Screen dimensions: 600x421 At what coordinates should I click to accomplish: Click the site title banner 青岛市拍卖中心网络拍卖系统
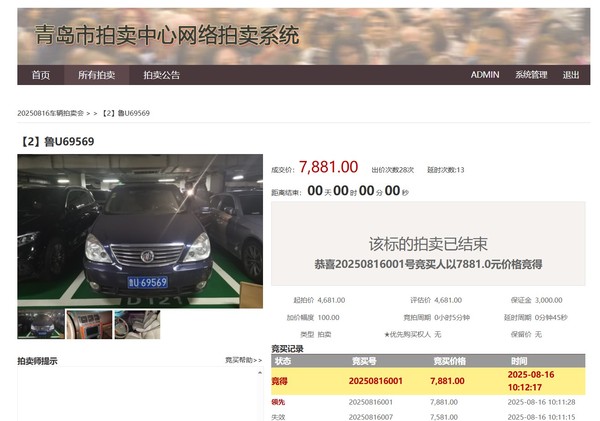[x=167, y=36]
